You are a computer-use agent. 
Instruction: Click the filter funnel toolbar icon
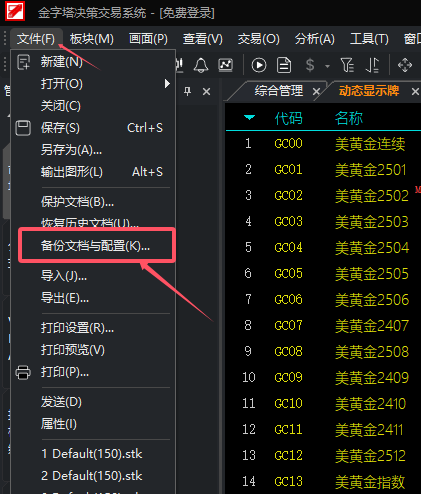coord(347,65)
